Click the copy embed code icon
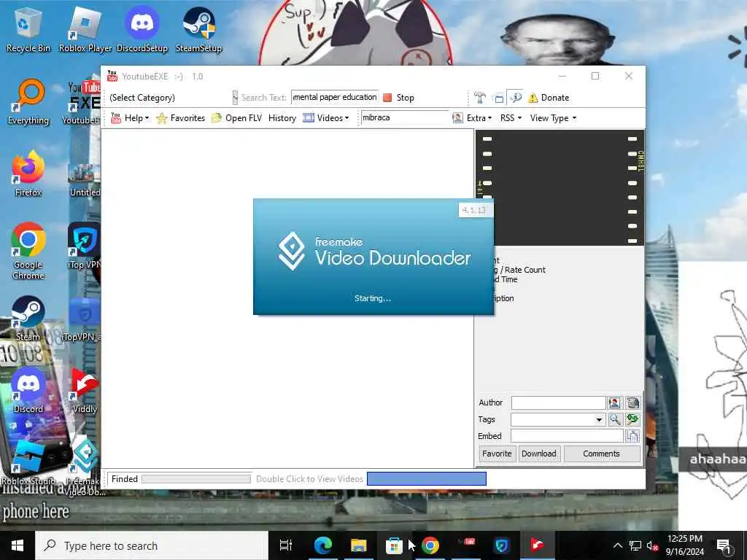This screenshot has height=560, width=747. click(632, 436)
